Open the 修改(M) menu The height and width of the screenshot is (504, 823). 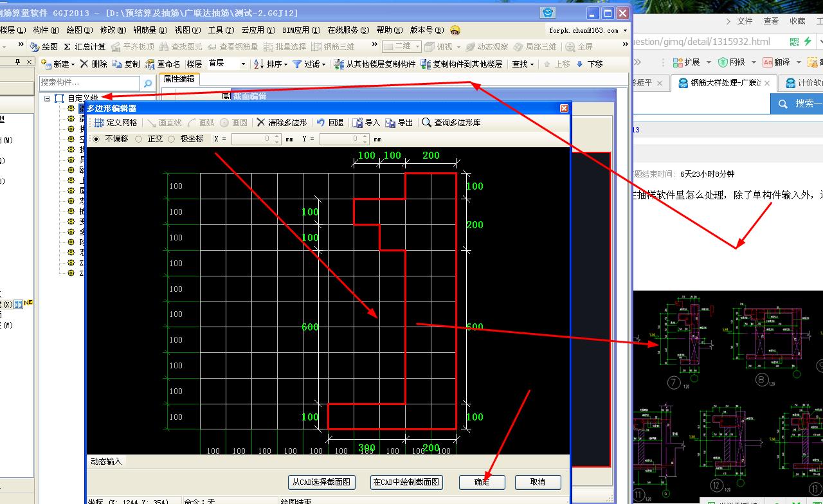(113, 30)
